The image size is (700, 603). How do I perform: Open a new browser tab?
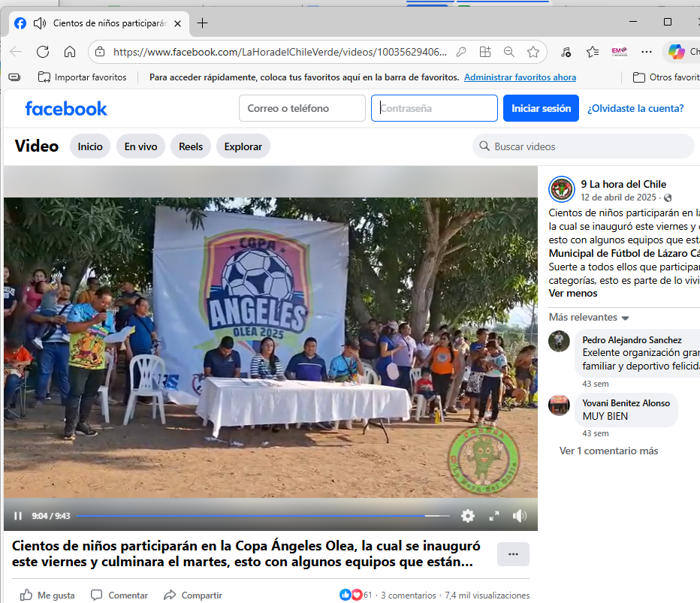pos(202,23)
